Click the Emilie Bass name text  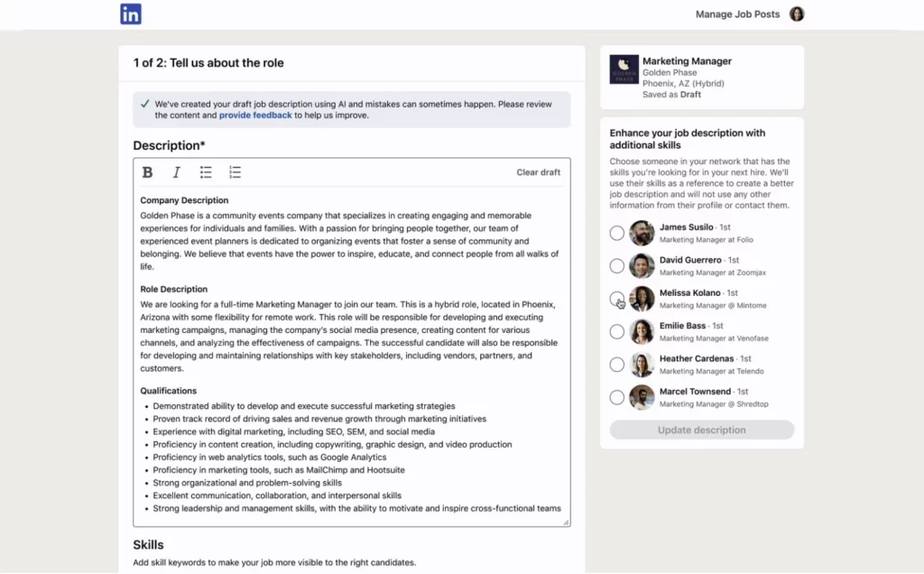point(682,326)
